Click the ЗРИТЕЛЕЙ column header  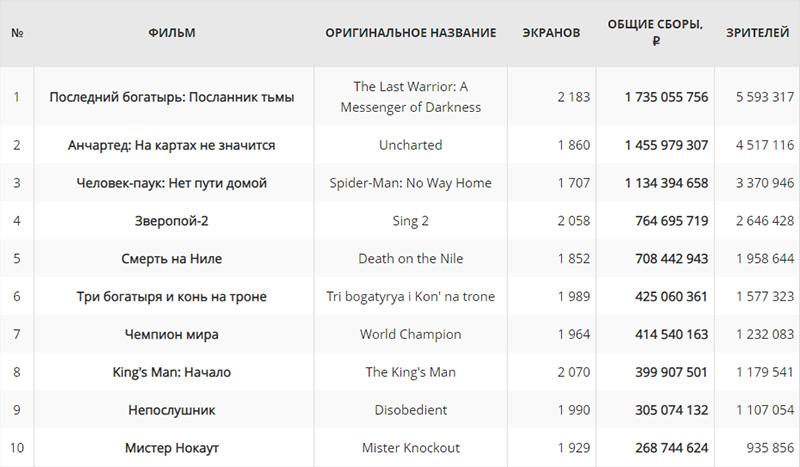757,33
